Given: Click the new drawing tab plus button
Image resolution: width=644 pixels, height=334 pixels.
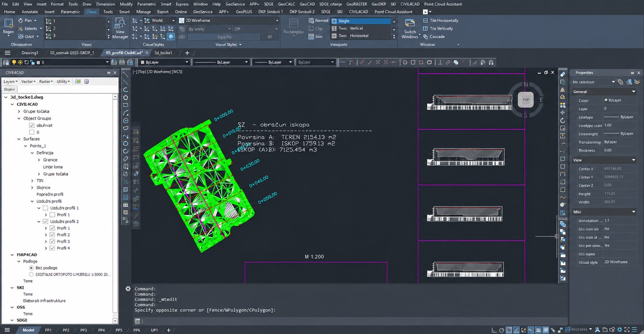Looking at the screenshot, I should 187,53.
